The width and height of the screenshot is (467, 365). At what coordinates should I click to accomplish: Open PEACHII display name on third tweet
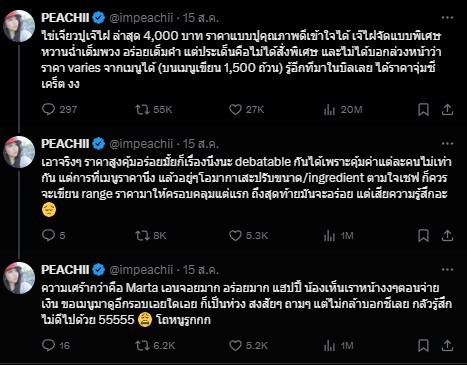[x=65, y=269]
